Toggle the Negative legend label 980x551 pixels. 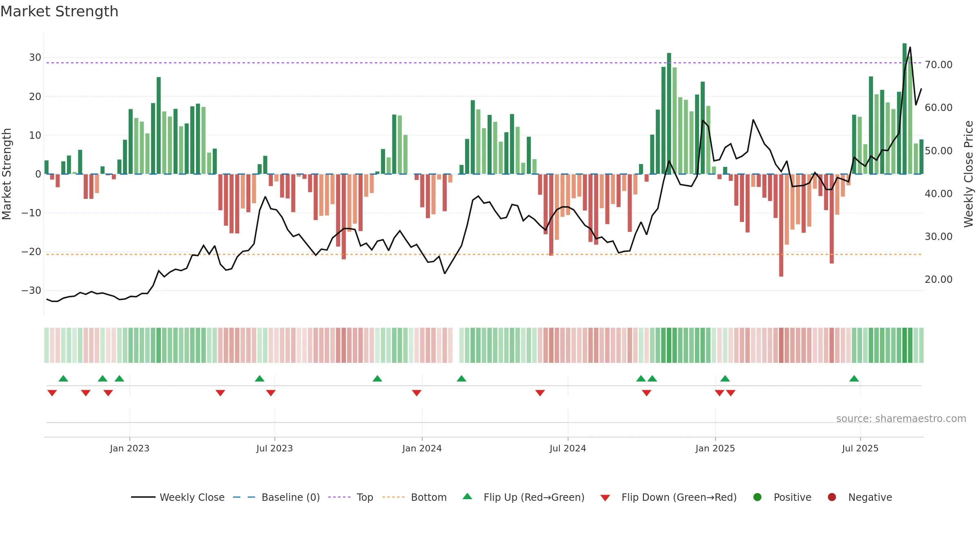click(870, 498)
